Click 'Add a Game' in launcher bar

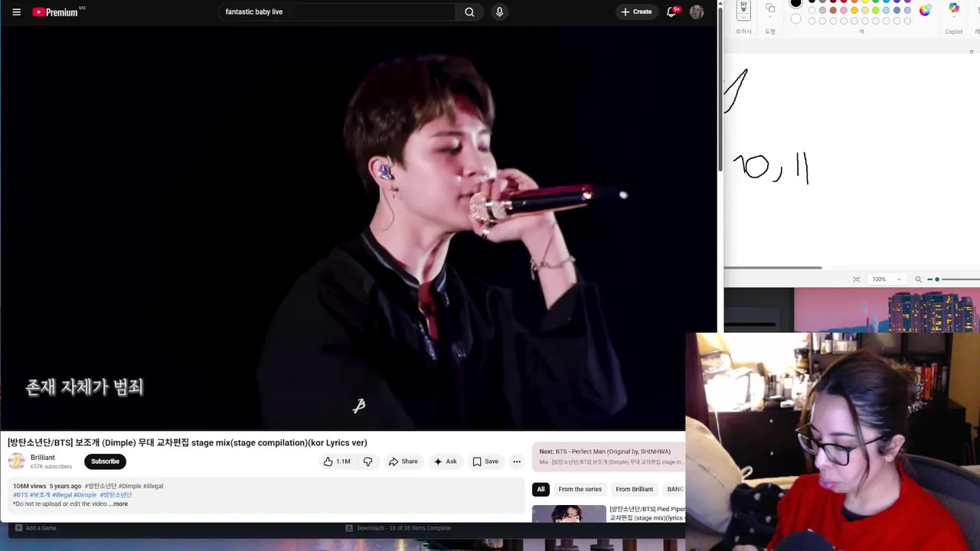click(x=35, y=528)
